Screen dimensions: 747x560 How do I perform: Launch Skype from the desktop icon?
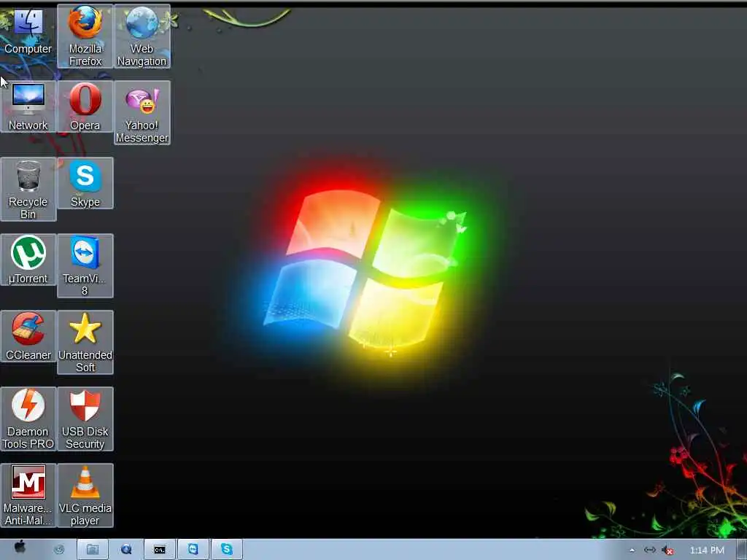(x=85, y=183)
